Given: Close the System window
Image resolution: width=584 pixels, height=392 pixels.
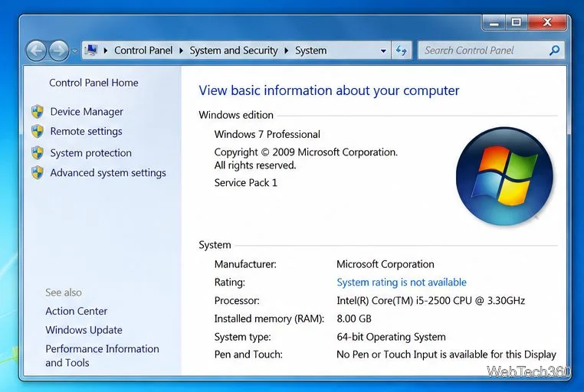Looking at the screenshot, I should click(547, 23).
